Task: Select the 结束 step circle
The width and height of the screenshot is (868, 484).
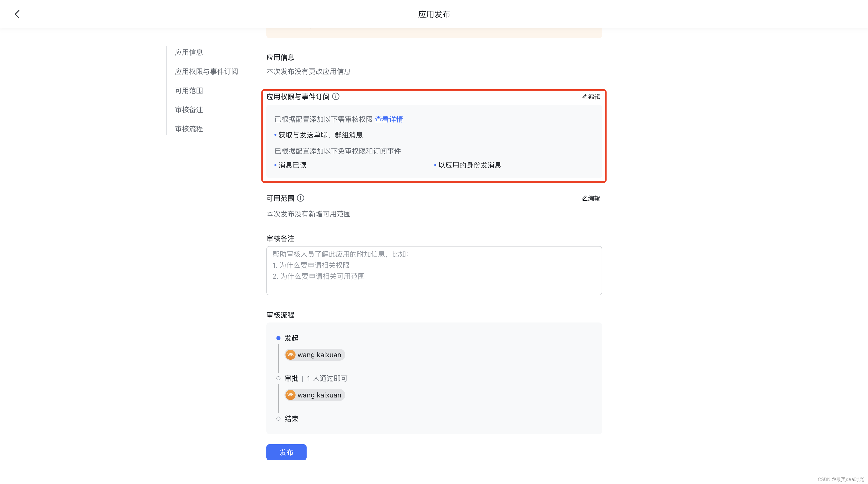Action: (x=278, y=418)
